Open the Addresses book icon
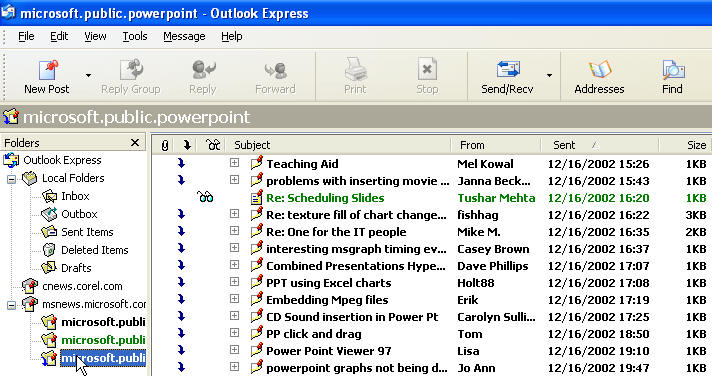The width and height of the screenshot is (712, 376). [x=600, y=70]
